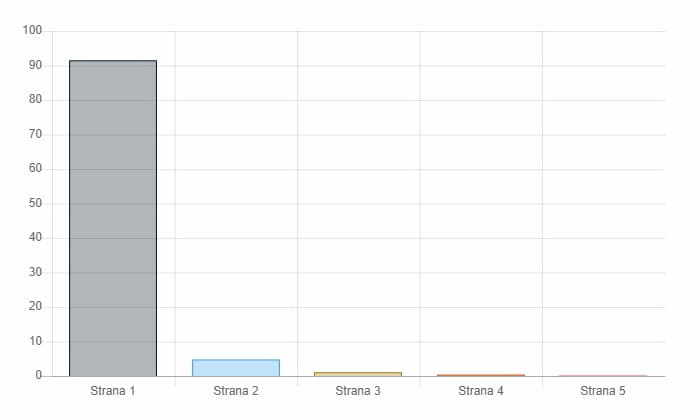Click the 70 y-axis tick label
700x420 pixels.
[35, 134]
